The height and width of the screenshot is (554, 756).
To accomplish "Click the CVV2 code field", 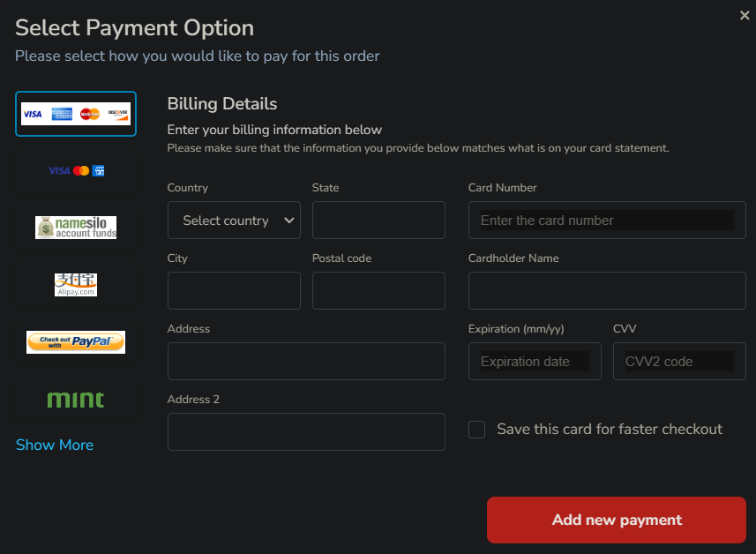I will tap(679, 362).
